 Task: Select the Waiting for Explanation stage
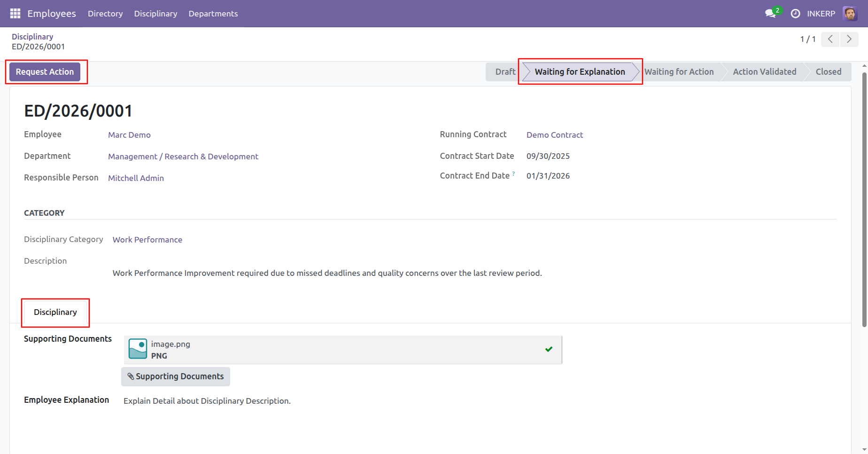tap(580, 72)
